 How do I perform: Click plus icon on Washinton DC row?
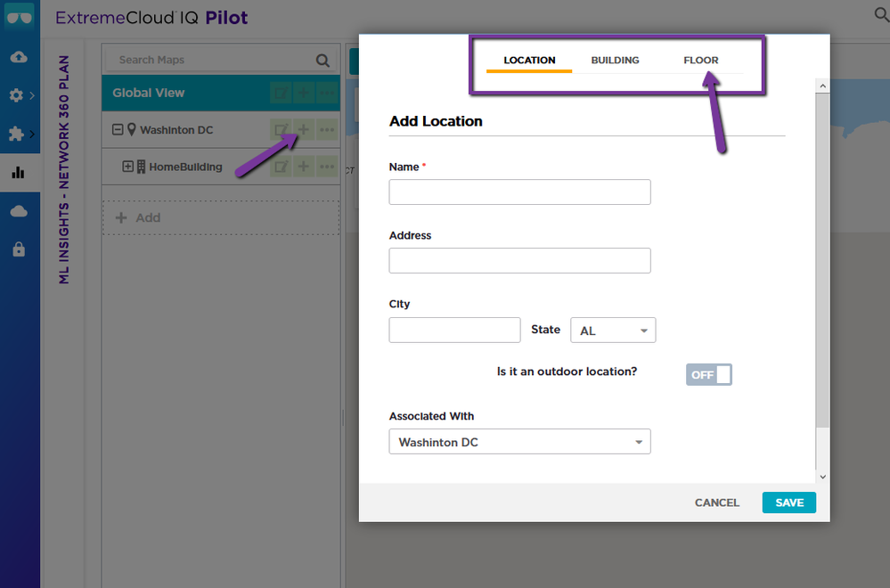pos(304,130)
